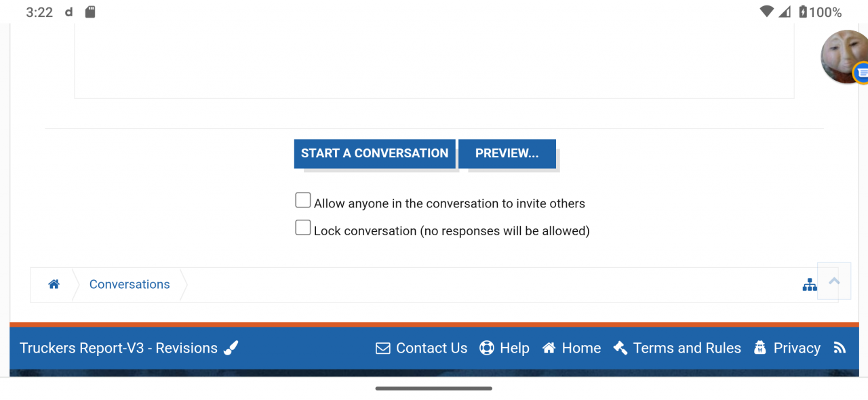Check the Lock conversation checkbox
The height and width of the screenshot is (400, 868).
[x=303, y=228]
